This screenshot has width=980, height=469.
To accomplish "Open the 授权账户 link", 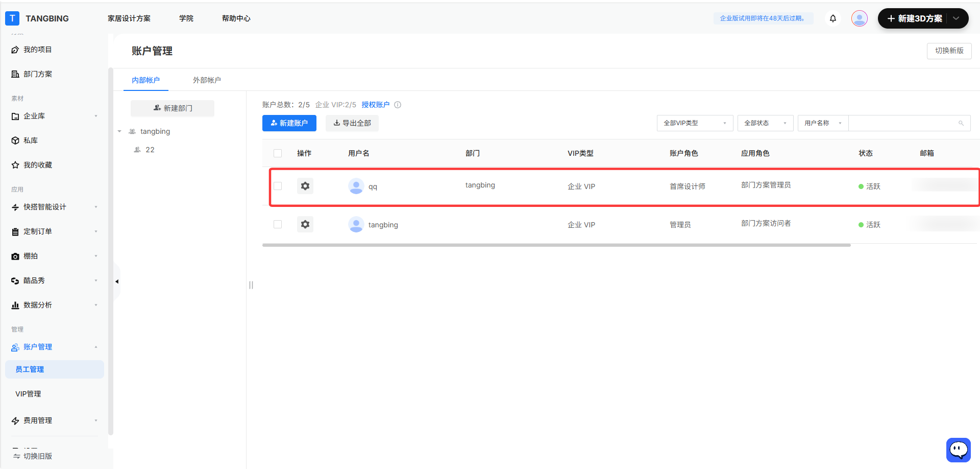I will pyautogui.click(x=375, y=105).
